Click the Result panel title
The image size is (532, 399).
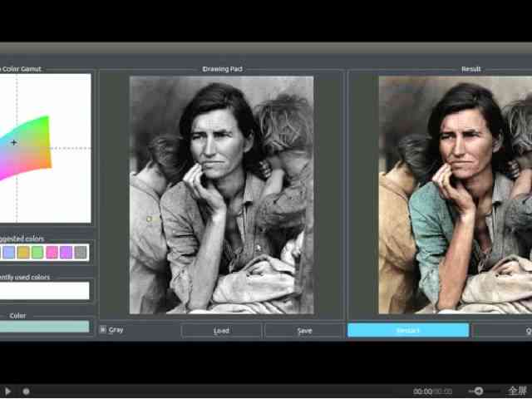click(x=471, y=69)
